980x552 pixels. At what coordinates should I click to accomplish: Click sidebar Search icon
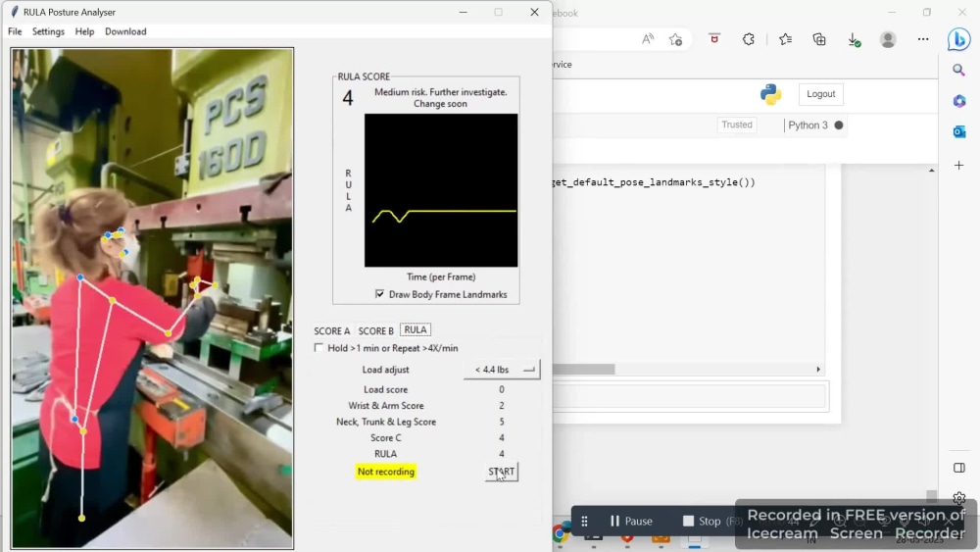point(958,70)
